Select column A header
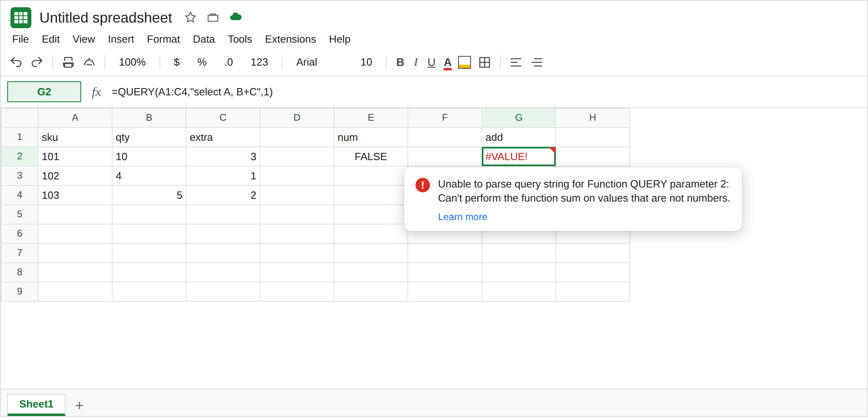This screenshot has height=420, width=868. [x=75, y=117]
